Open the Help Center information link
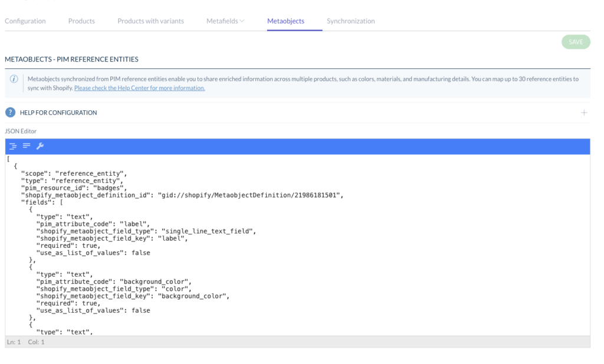Screen dimensions: 604x364 pos(139,88)
